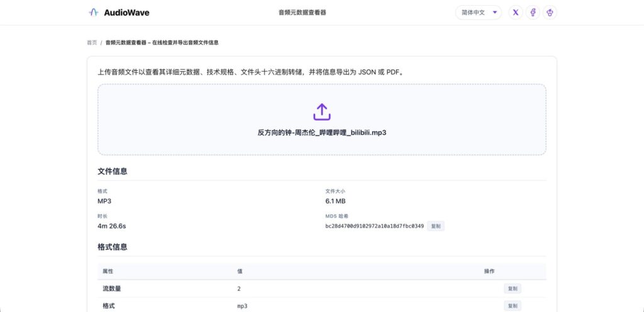
Task: Copy the 流数量 row value
Action: 513,289
